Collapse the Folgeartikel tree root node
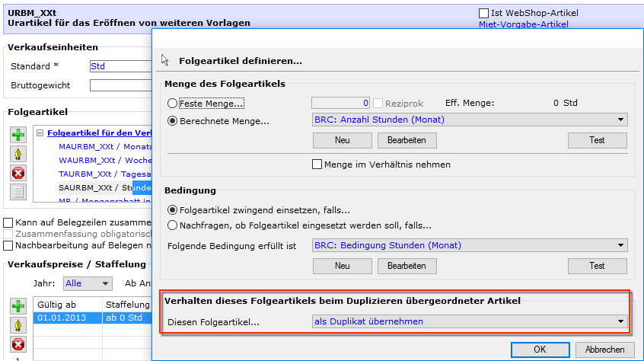This screenshot has height=361, width=644. click(40, 133)
